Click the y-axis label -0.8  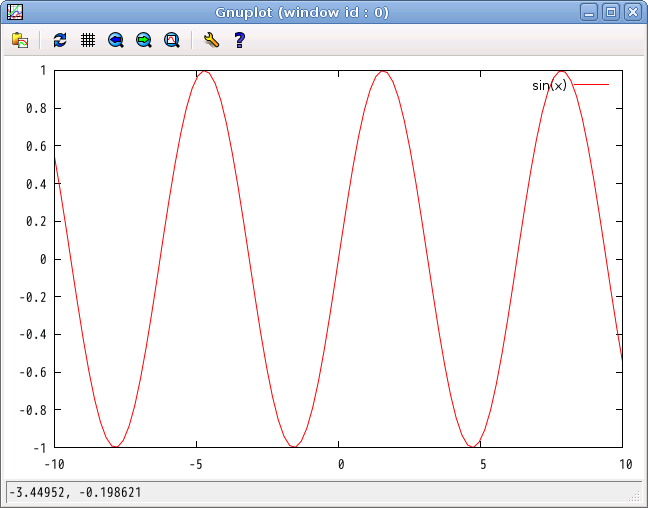(33, 410)
